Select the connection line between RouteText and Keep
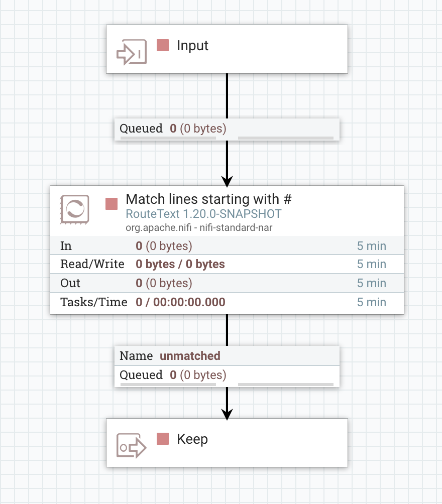442x504 pixels. [227, 331]
